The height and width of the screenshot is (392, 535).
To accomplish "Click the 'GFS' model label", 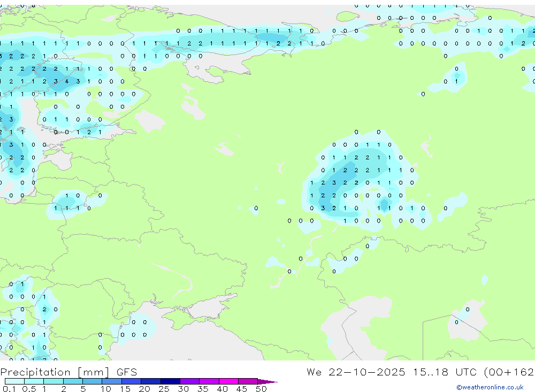I will (127, 372).
